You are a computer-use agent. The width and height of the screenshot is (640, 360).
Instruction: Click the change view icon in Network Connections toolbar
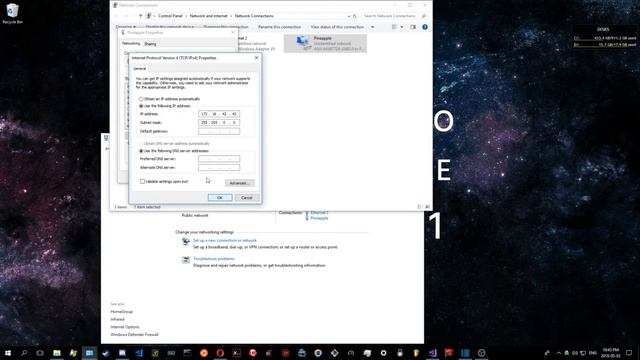[x=395, y=27]
